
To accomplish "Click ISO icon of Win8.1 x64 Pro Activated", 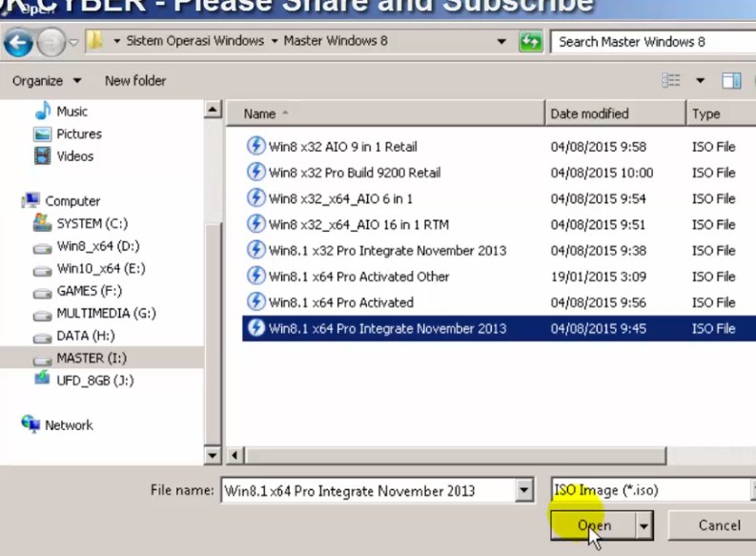I will [256, 302].
